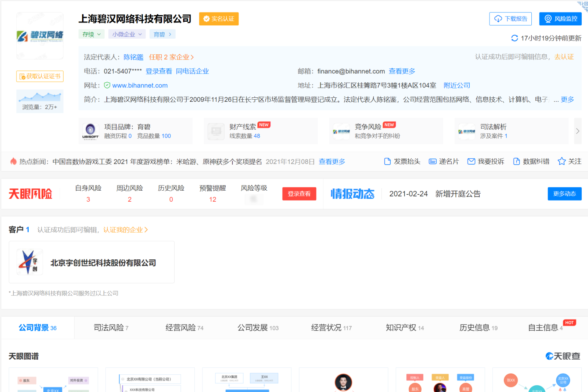The image size is (588, 392).
Task: Open 认证我的企业 link
Action: click(x=126, y=230)
